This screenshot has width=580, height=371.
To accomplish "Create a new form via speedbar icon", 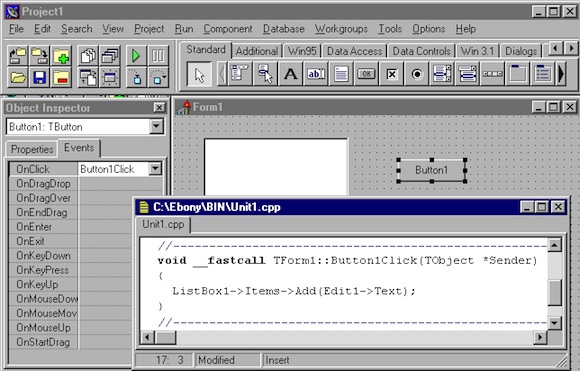I will click(110, 77).
